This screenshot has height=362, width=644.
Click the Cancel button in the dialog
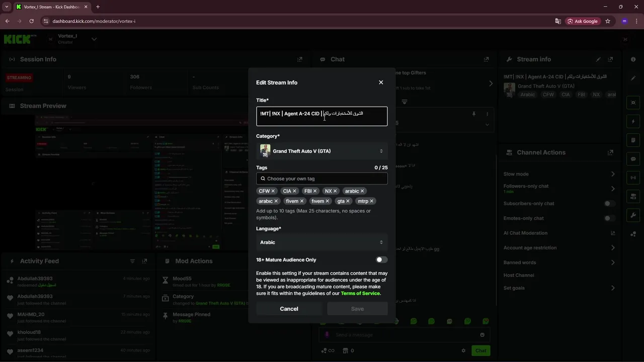(289, 309)
